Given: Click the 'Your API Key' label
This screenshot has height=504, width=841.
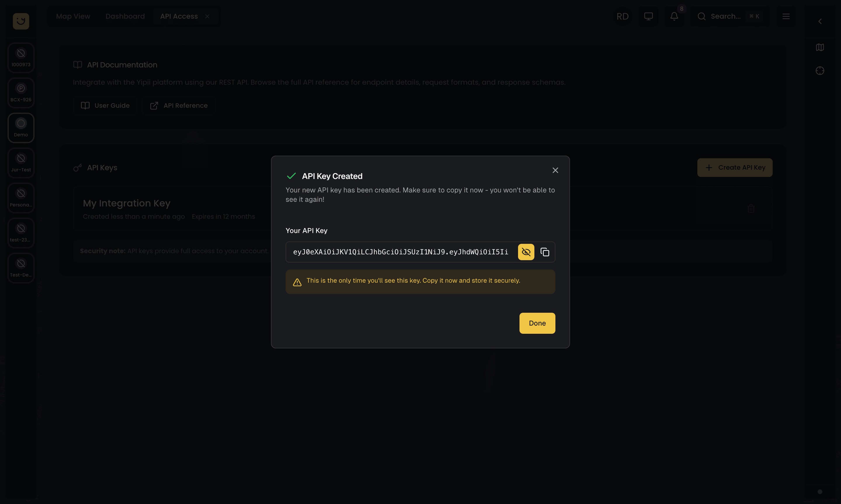Looking at the screenshot, I should (x=306, y=231).
